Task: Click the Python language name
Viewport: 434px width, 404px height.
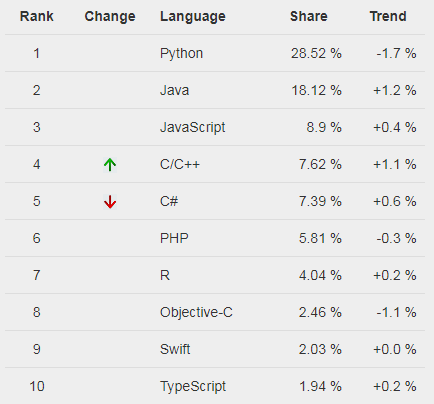Action: point(181,54)
